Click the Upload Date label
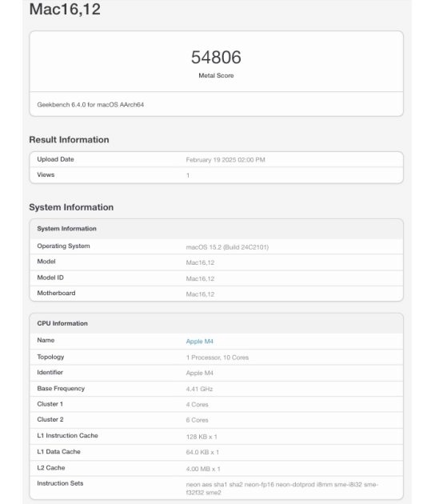 click(55, 159)
